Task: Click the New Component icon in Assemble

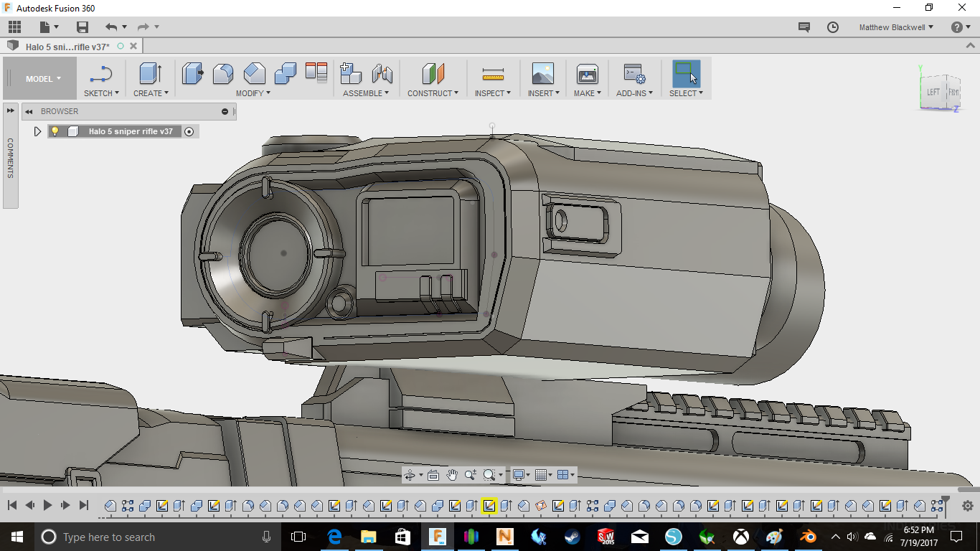Action: 351,73
